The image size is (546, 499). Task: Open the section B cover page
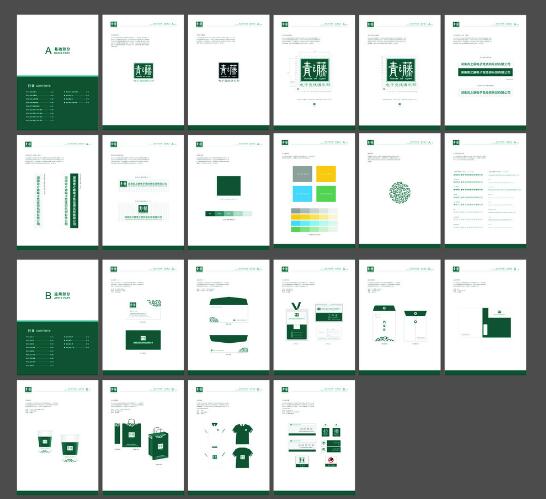click(x=57, y=317)
